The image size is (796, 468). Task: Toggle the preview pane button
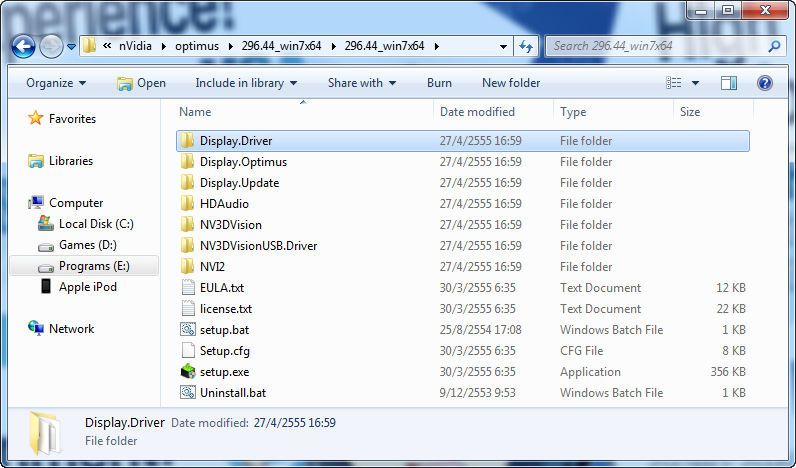[729, 83]
